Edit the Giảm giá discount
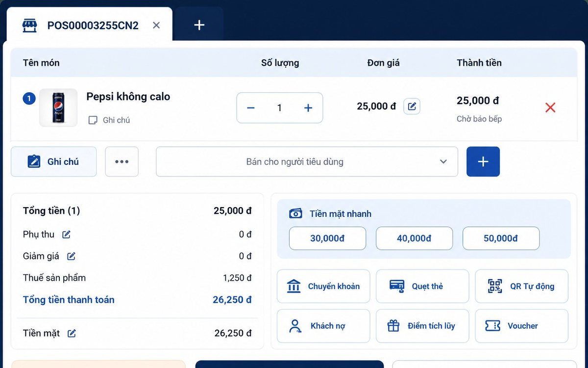This screenshot has height=368, width=588. click(x=71, y=256)
